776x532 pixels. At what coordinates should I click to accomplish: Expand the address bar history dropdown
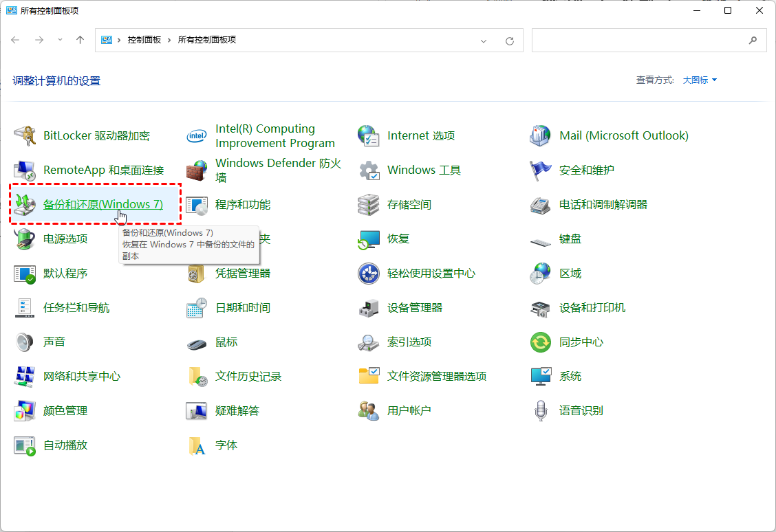484,41
